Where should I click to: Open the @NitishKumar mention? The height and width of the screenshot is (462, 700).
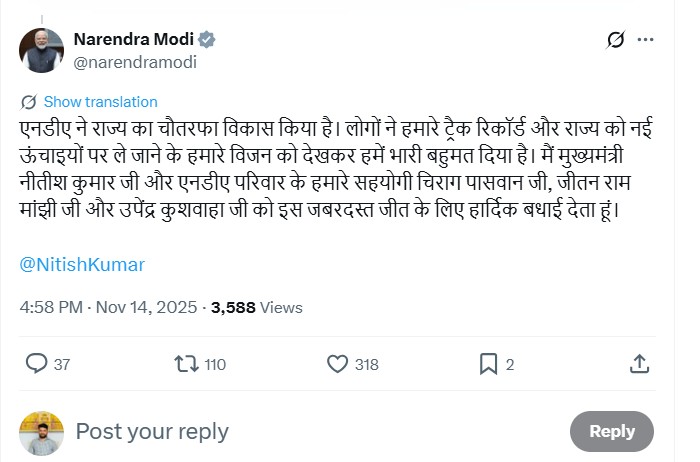coord(82,265)
